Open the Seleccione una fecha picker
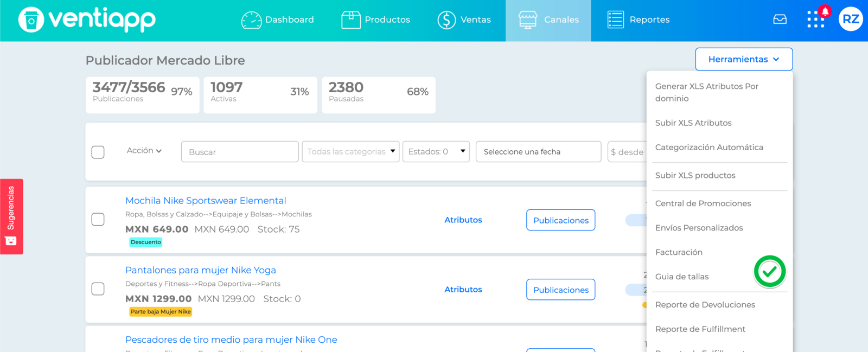868x352 pixels. (x=538, y=152)
